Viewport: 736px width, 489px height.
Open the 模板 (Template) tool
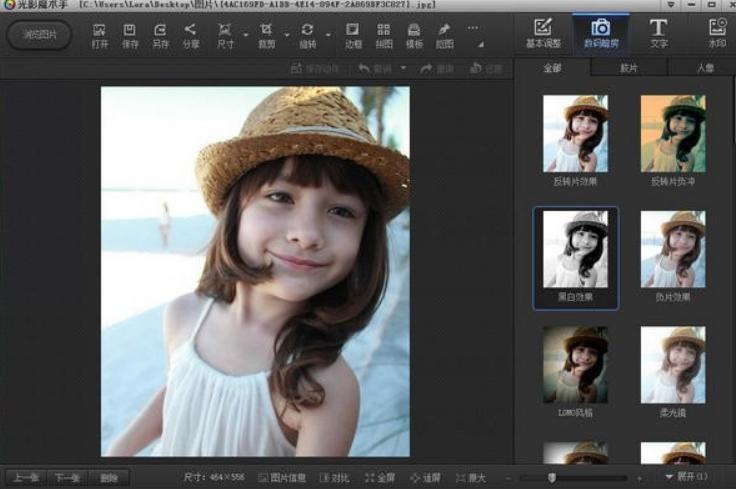[414, 35]
